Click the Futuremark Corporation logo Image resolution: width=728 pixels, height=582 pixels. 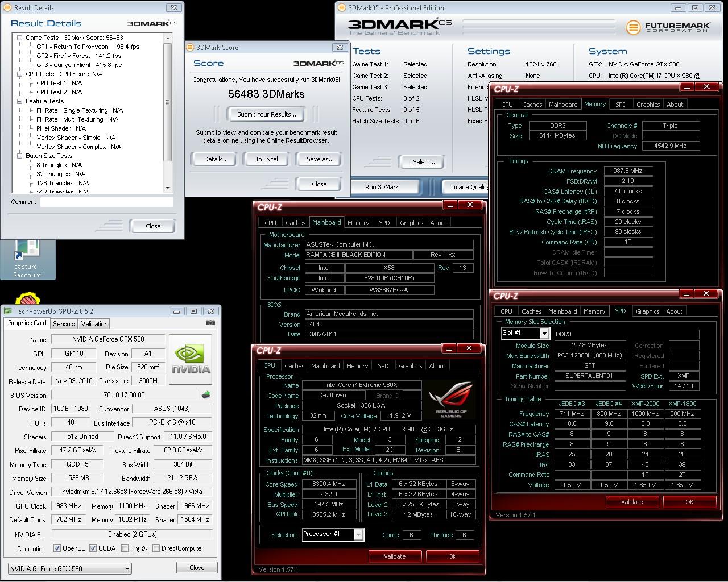pos(668,27)
